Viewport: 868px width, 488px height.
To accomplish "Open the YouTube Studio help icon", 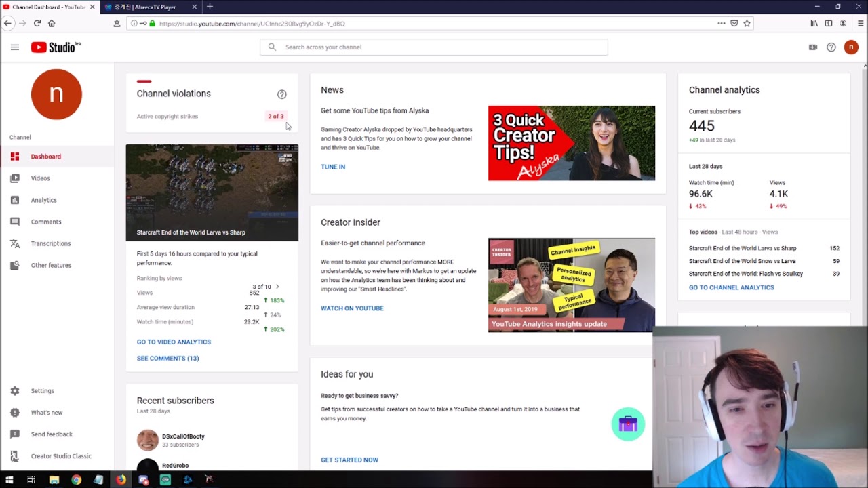I will (x=831, y=47).
